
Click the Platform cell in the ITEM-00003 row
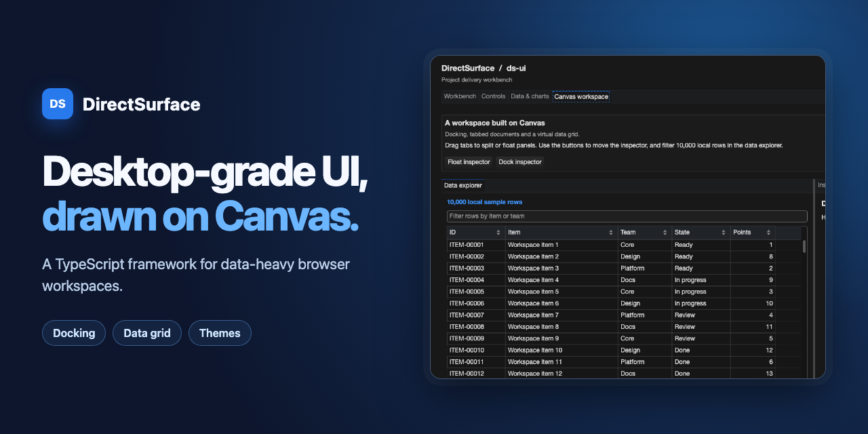click(645, 269)
